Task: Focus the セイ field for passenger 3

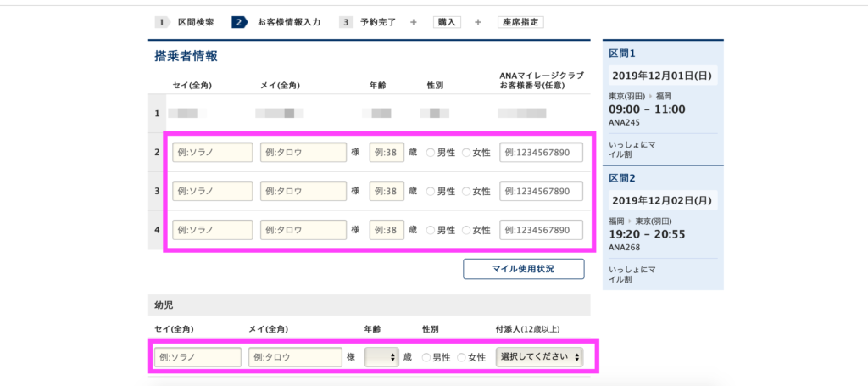Action: [213, 191]
